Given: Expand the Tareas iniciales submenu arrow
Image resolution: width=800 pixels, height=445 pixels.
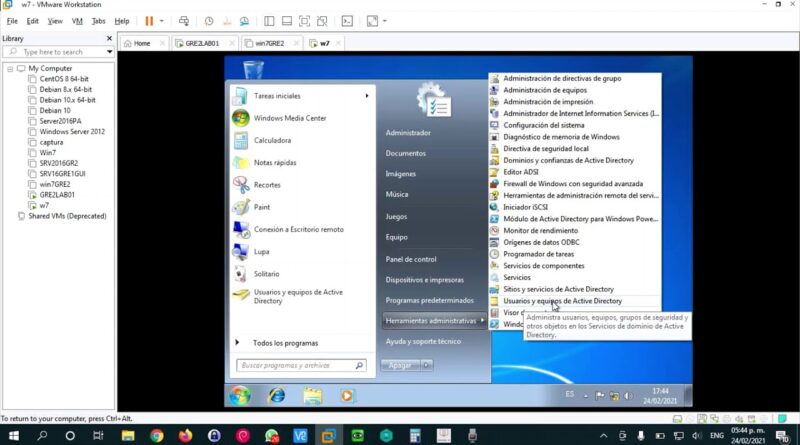Looking at the screenshot, I should [x=367, y=96].
